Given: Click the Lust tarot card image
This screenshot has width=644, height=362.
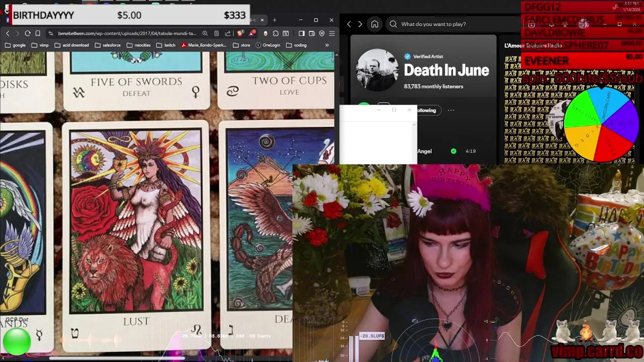Looking at the screenshot, I should (x=135, y=220).
